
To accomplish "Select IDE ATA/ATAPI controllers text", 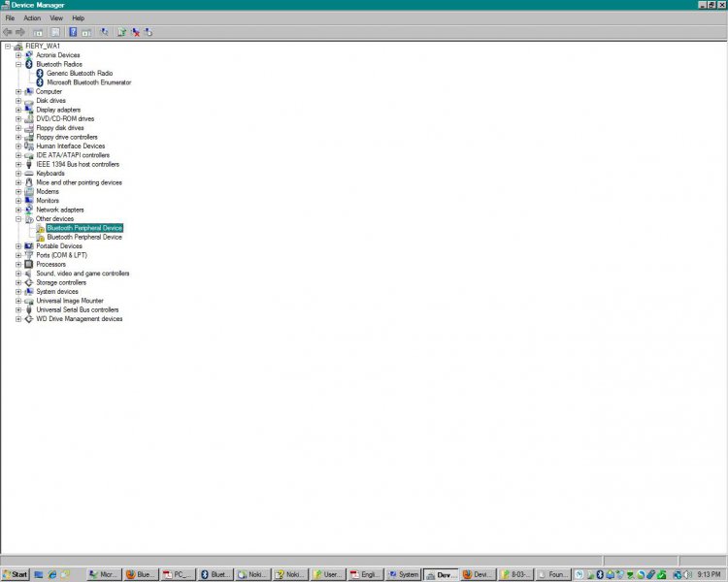I will [73, 155].
